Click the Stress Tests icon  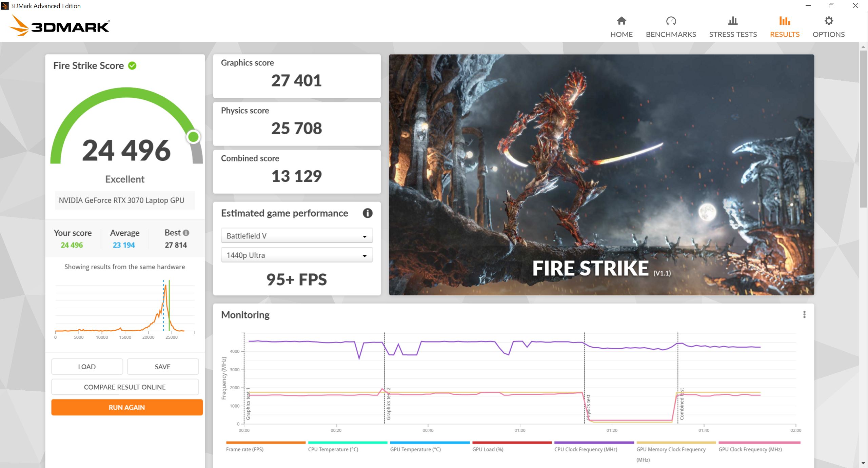(733, 21)
